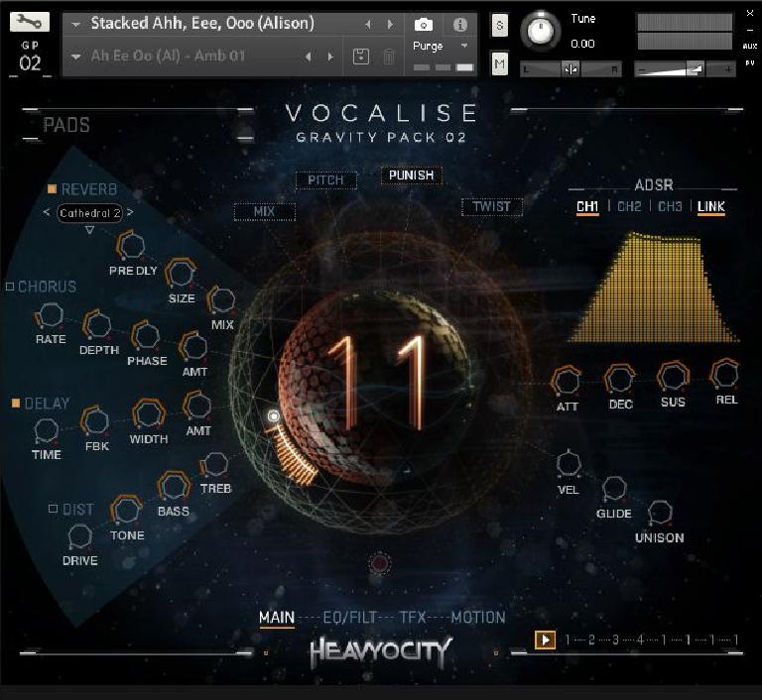Open the snapshot name dropdown arrow
Viewport: 762px width, 700px height.
click(75, 57)
